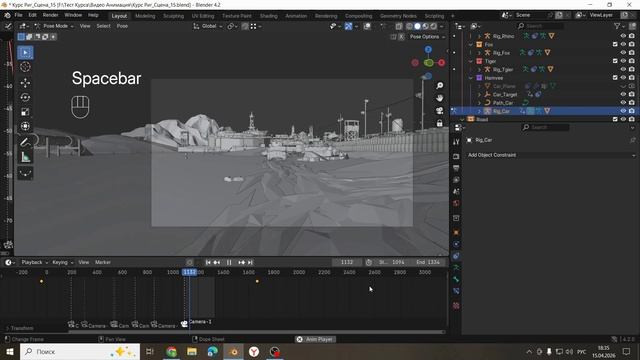Click the current frame field showing 1132
The height and width of the screenshot is (360, 640).
pyautogui.click(x=347, y=262)
